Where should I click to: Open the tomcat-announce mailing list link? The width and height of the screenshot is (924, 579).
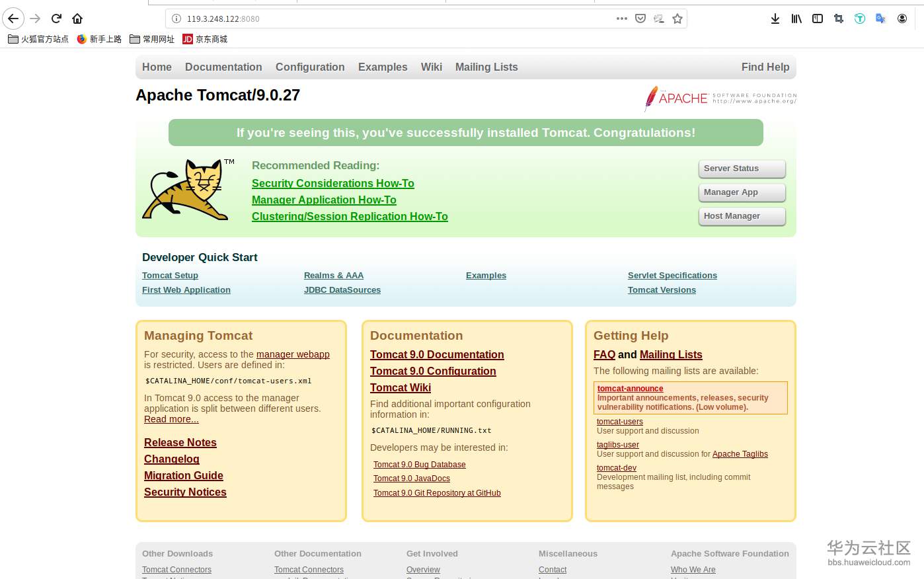[x=630, y=389]
